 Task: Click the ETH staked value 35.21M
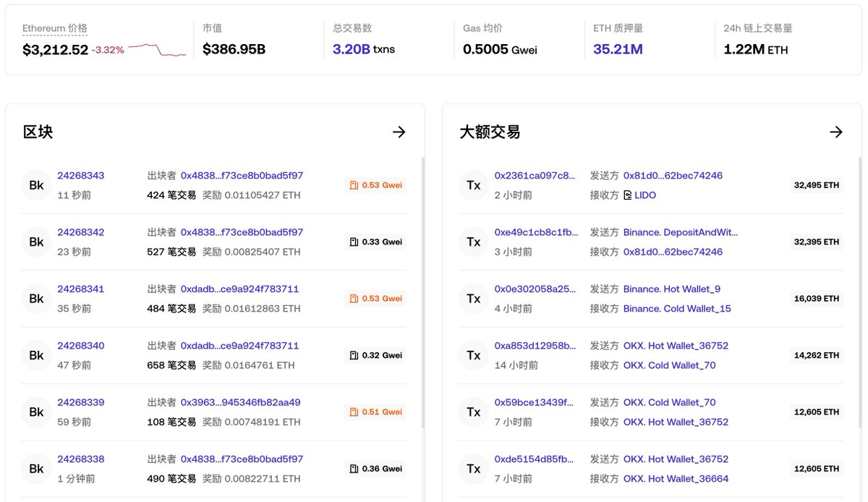(x=618, y=50)
